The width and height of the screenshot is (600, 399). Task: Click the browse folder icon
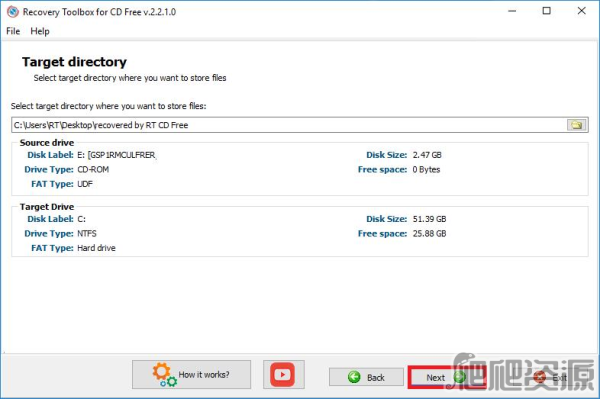pos(576,125)
